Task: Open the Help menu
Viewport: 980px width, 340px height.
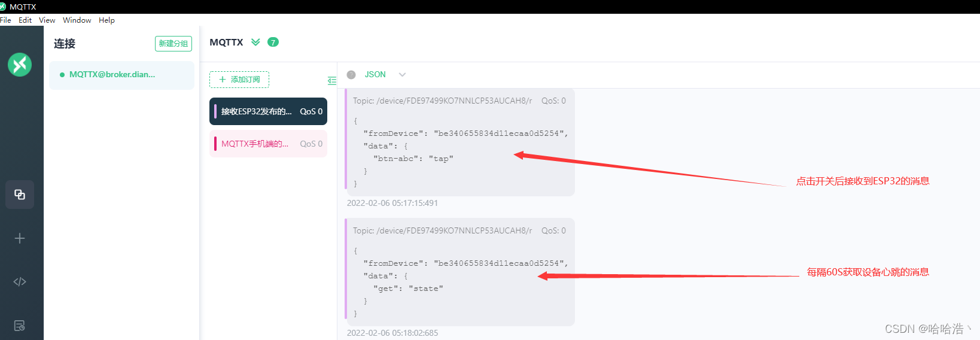Action: click(x=107, y=20)
